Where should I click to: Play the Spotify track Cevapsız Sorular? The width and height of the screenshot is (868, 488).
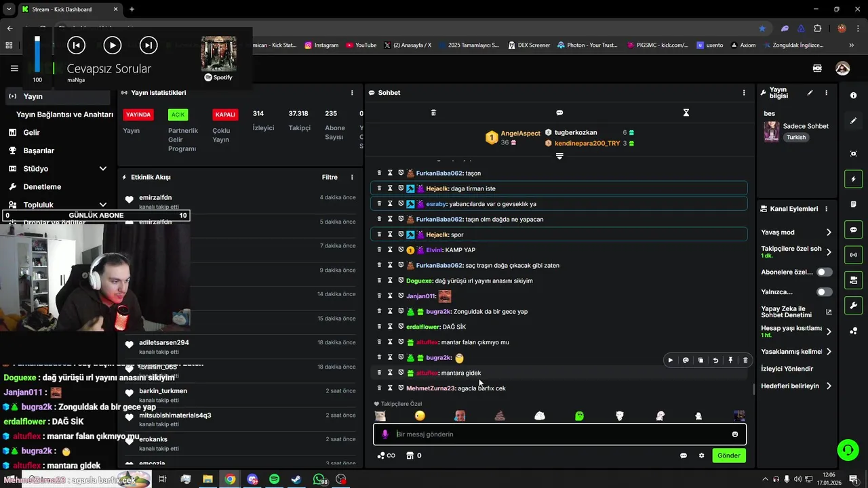(112, 45)
